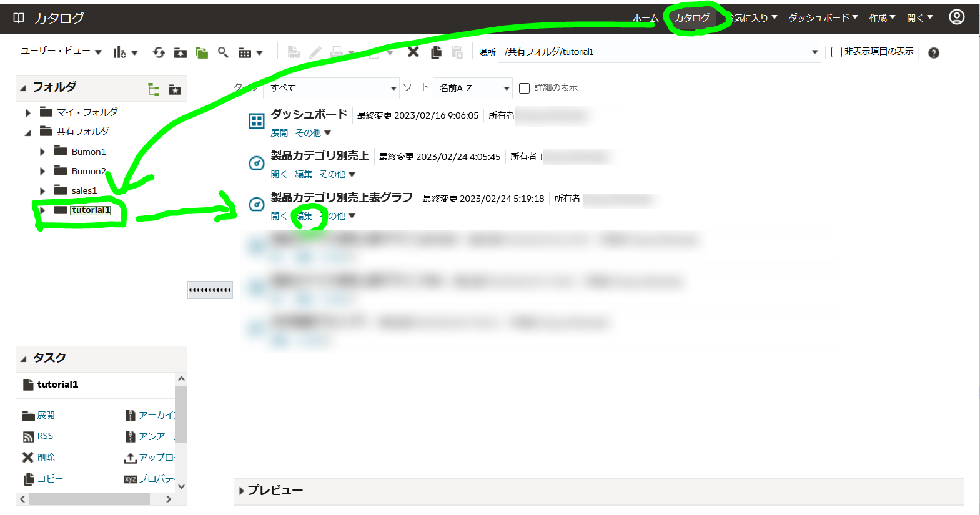
Task: Click the greyed-out open document icon
Action: click(294, 52)
